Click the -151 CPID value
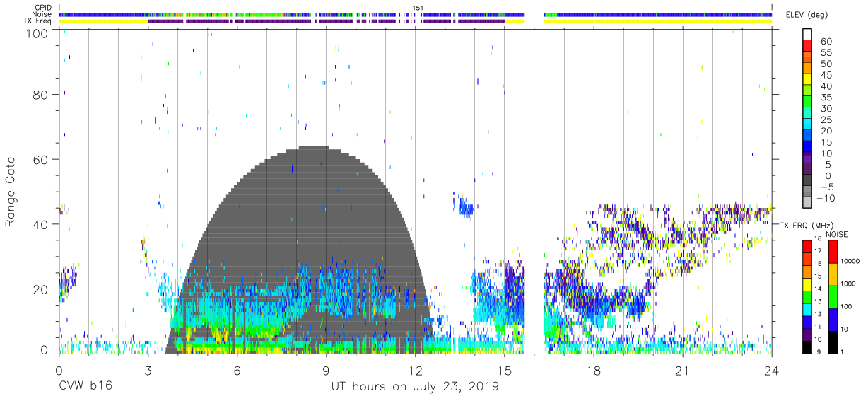The image size is (868, 401). click(x=416, y=7)
